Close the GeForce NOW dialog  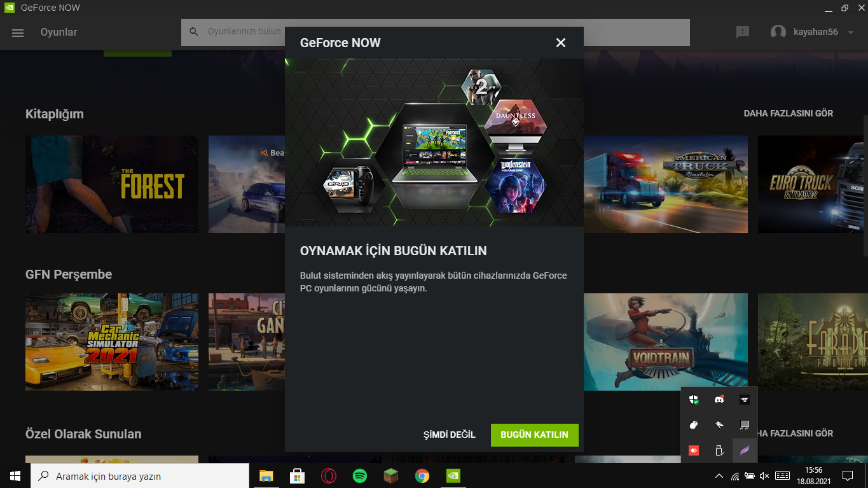(x=560, y=43)
